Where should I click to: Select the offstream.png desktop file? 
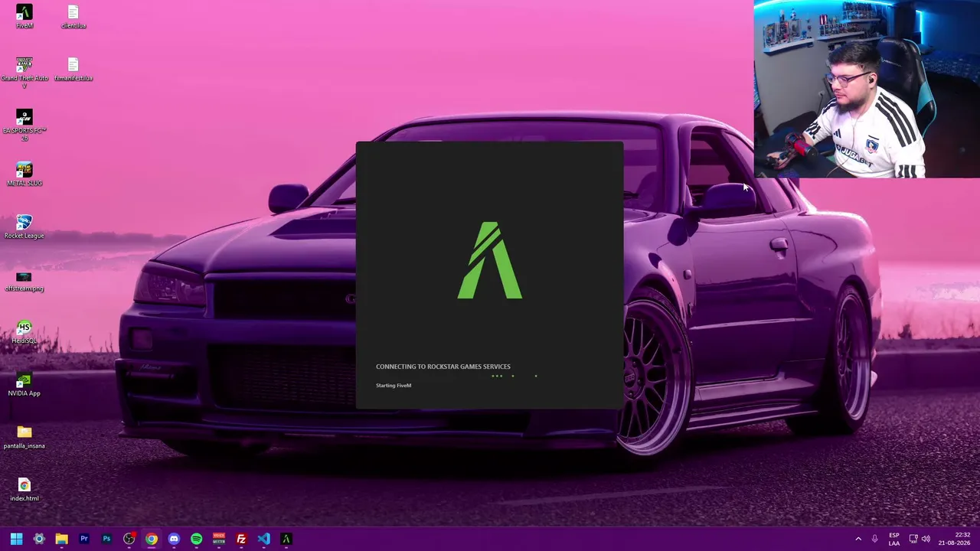coord(24,280)
